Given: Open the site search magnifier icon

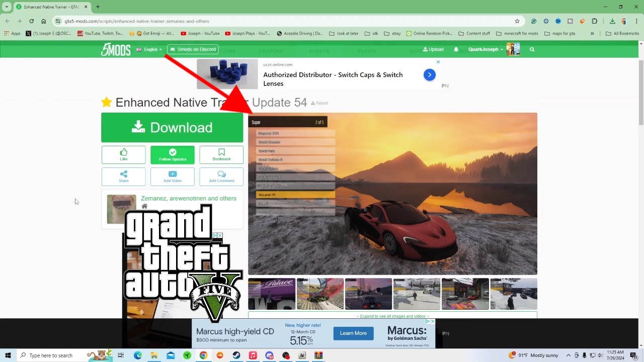Looking at the screenshot, I should (x=532, y=49).
